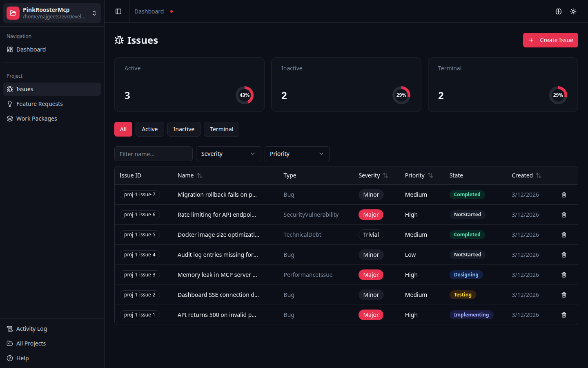This screenshot has height=368, width=588.
Task: Delete proj-1-issue-5 with trash icon
Action: pyautogui.click(x=564, y=235)
